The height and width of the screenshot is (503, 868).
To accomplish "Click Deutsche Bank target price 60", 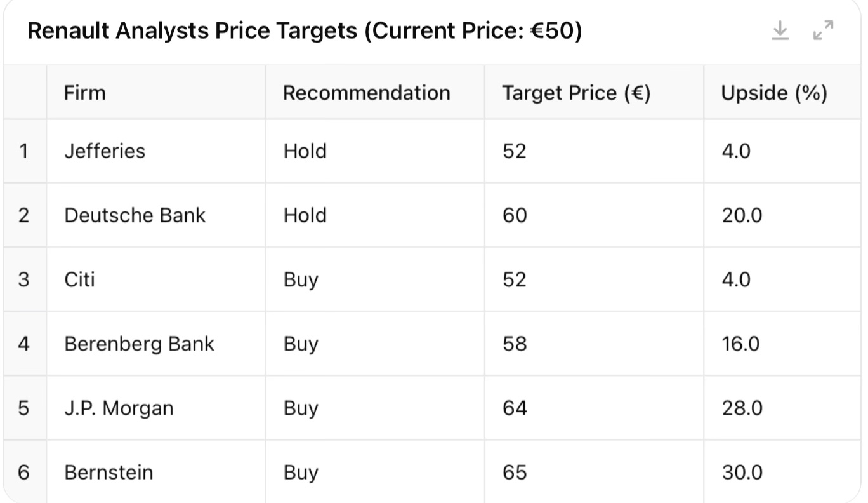I will pyautogui.click(x=515, y=215).
